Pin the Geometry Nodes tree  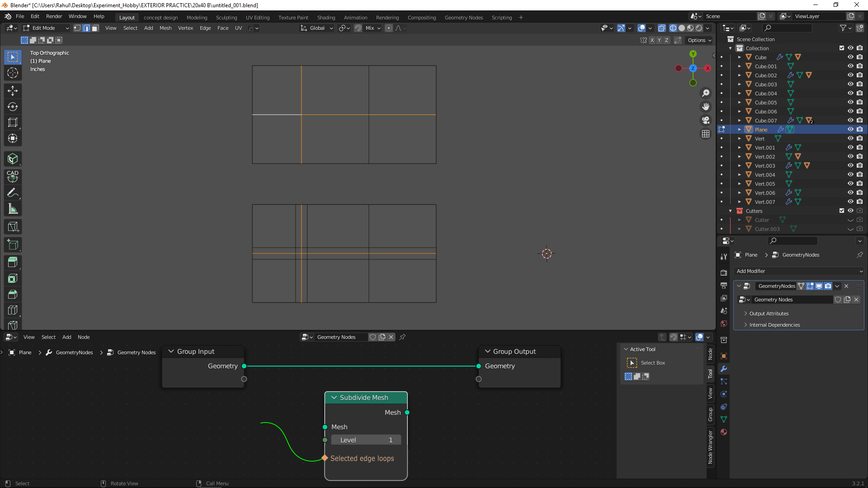[x=402, y=337]
